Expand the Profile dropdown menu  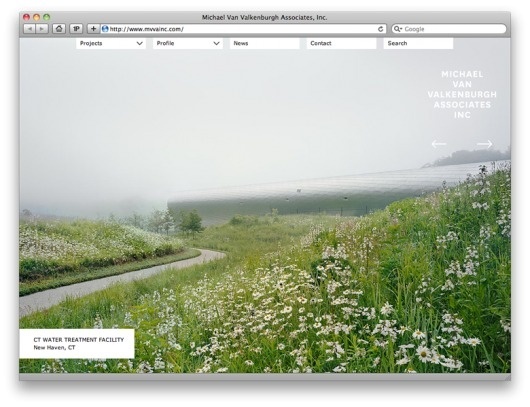[188, 43]
